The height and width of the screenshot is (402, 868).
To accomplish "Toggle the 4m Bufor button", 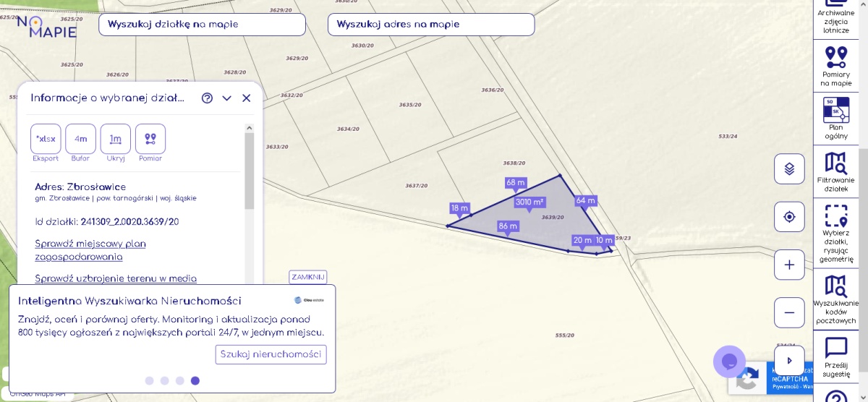I will [x=80, y=139].
